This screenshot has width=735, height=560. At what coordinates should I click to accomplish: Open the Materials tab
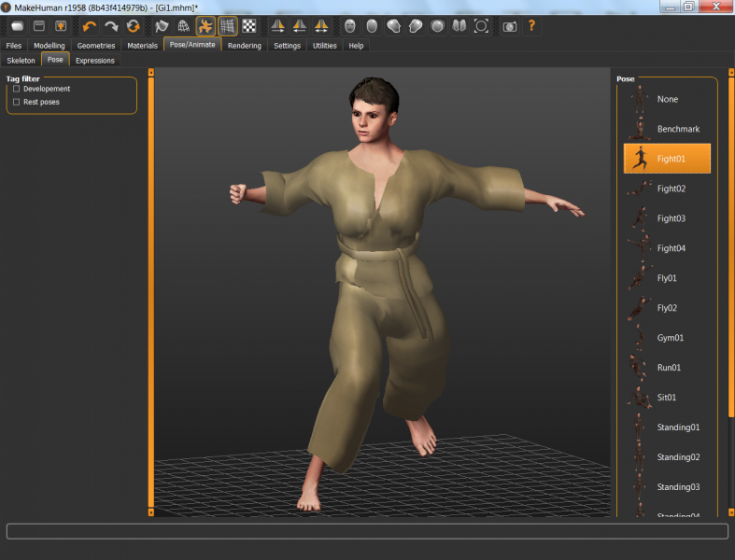[x=143, y=46]
